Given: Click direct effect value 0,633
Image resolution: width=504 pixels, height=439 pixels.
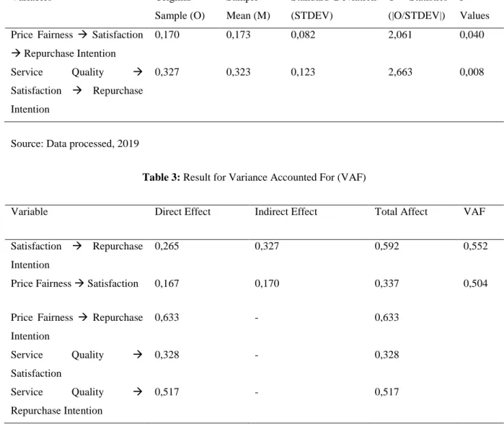Looking at the screenshot, I should (167, 317).
